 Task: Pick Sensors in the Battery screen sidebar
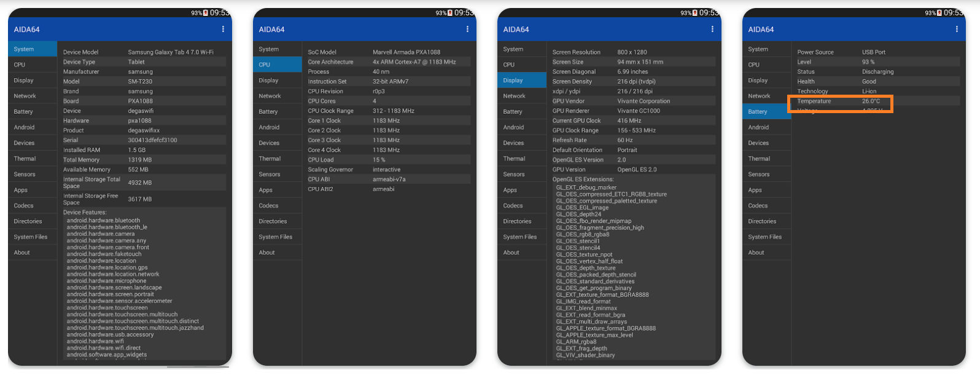(767, 175)
